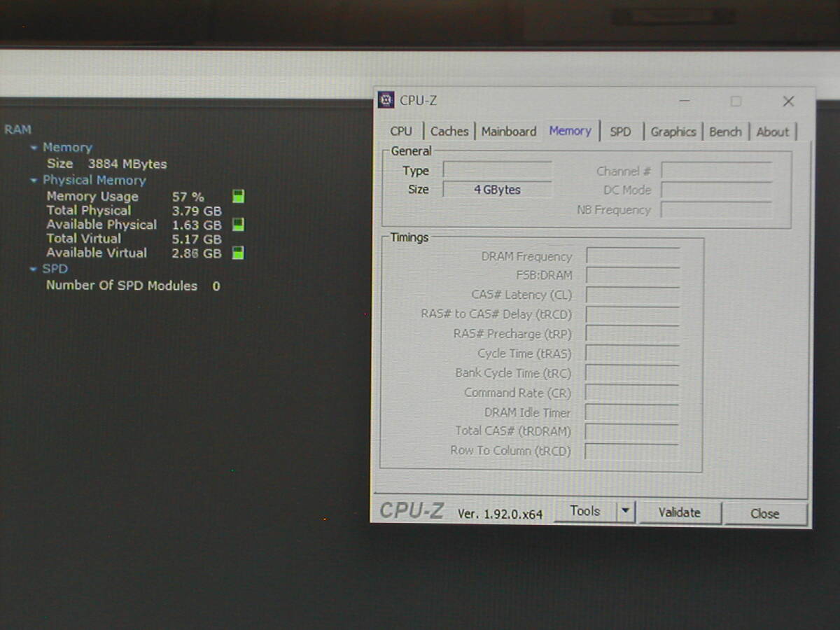840x630 pixels.
Task: Switch to the Graphics tab
Action: 673,131
